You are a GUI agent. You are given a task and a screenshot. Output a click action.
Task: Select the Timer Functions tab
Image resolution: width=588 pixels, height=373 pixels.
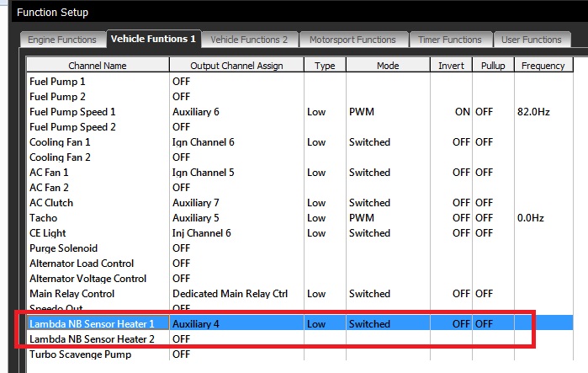tap(452, 40)
